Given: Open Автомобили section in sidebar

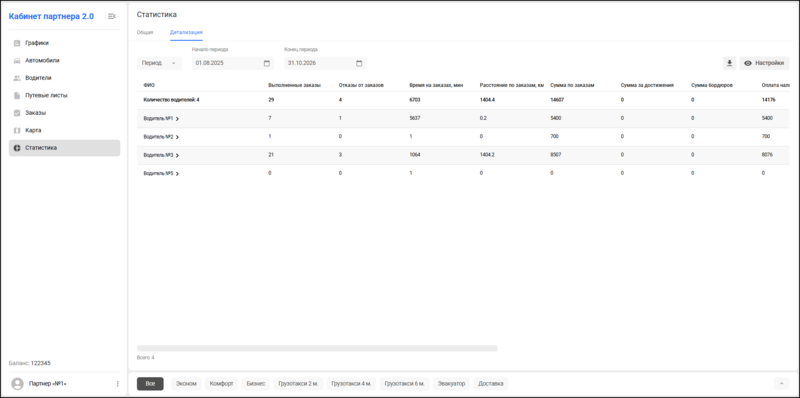Looking at the screenshot, I should tap(64, 60).
